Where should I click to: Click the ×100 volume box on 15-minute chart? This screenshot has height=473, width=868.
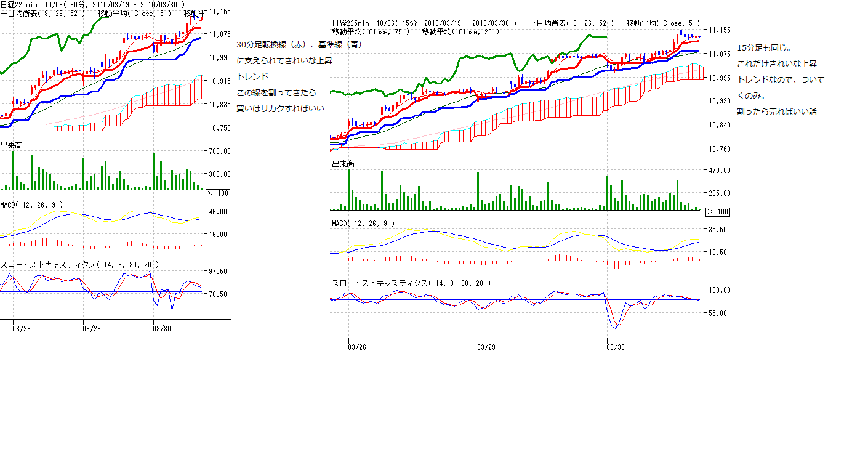click(717, 212)
